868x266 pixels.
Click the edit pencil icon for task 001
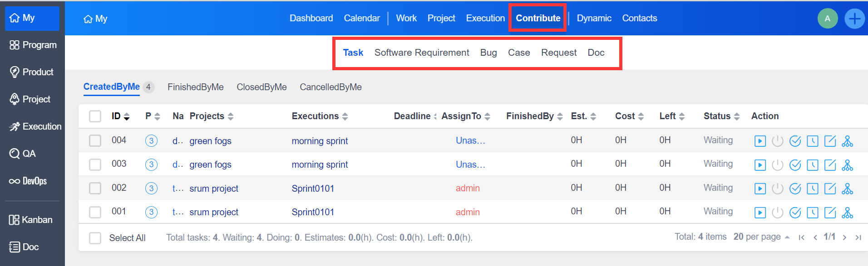pyautogui.click(x=830, y=212)
